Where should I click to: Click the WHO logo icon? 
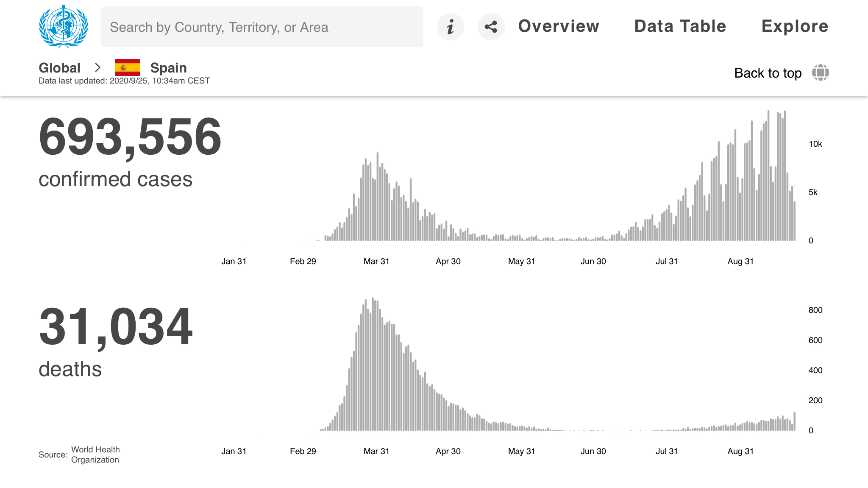point(64,26)
